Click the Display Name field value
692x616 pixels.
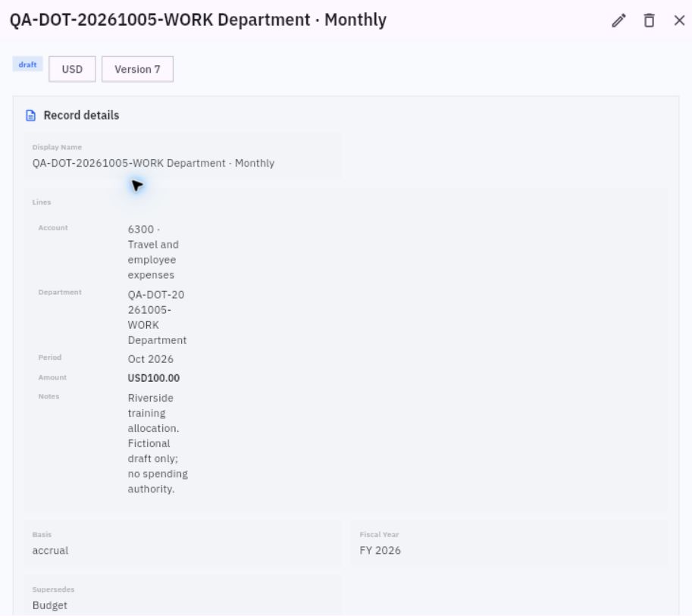(153, 163)
